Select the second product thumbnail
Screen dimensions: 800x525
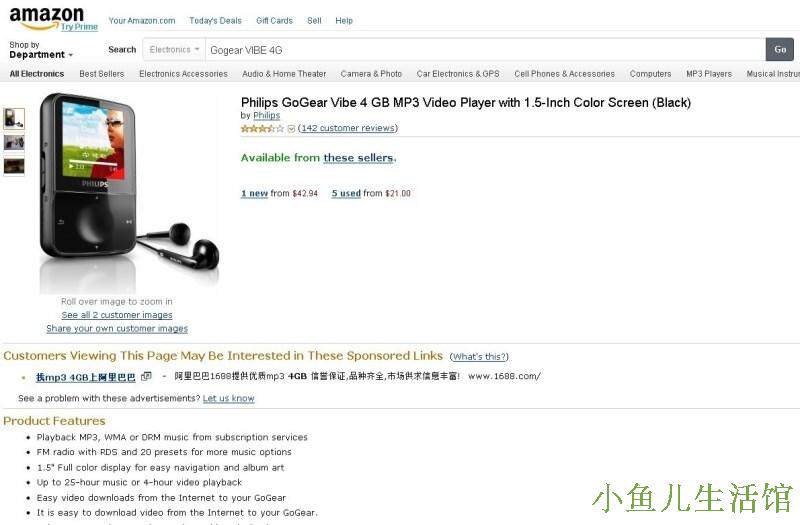[14, 142]
